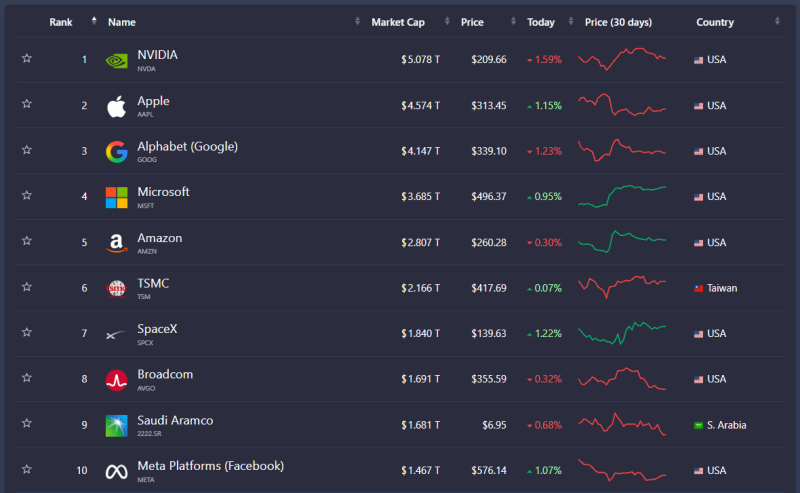This screenshot has height=493, width=800.
Task: Click the Broadcom red logo
Action: click(116, 380)
